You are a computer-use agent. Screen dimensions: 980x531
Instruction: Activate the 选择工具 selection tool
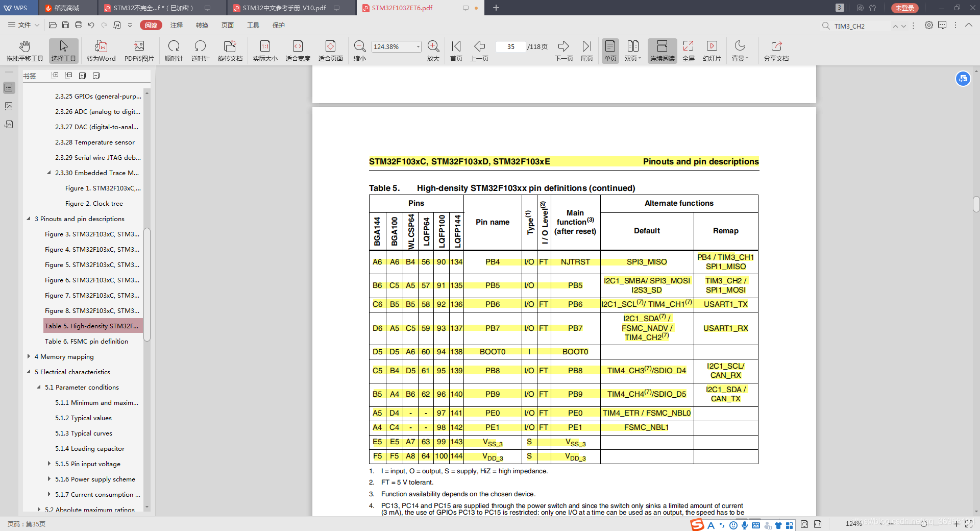click(x=63, y=51)
